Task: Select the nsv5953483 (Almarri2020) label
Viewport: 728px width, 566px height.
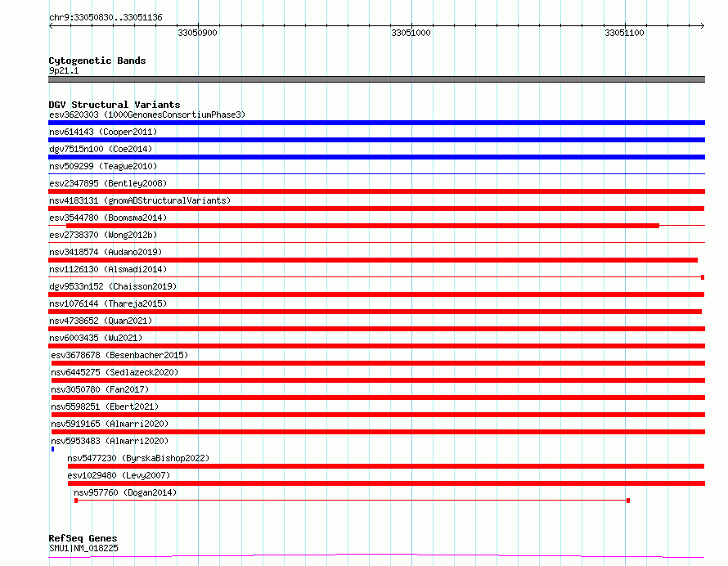Action: pos(110,441)
